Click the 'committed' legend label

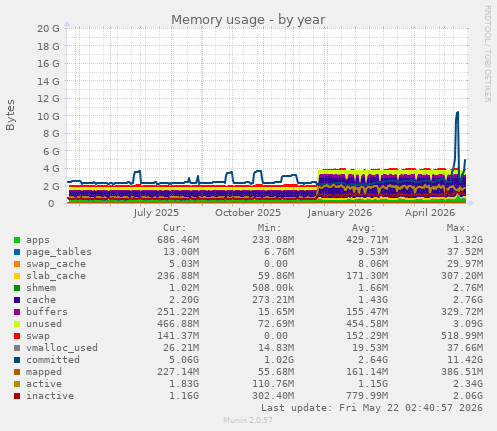(x=53, y=360)
